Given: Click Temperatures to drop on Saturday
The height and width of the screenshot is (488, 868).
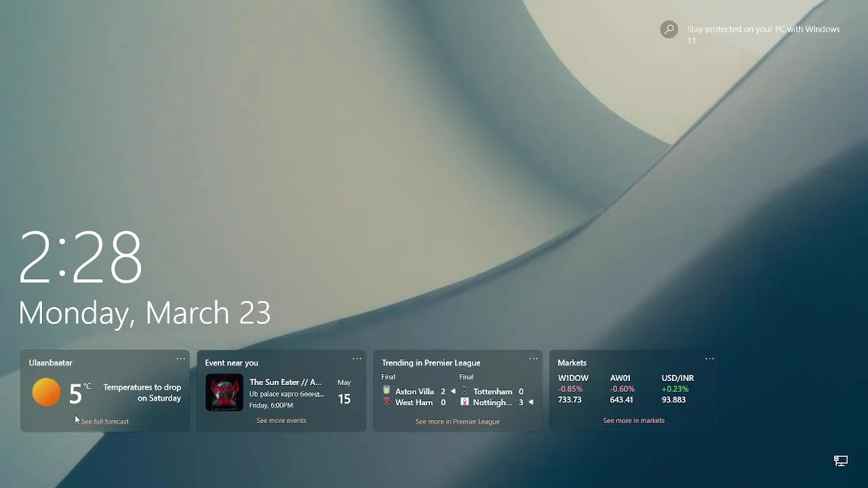Looking at the screenshot, I should 142,392.
